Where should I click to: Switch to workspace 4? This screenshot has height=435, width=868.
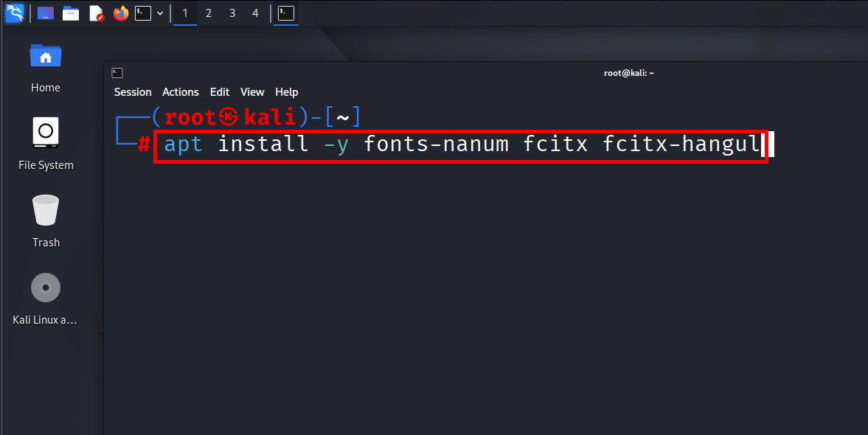(255, 13)
